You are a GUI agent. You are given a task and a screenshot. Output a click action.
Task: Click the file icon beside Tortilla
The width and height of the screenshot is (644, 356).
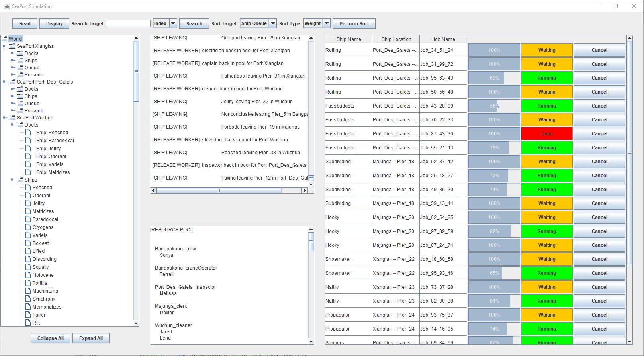28,283
